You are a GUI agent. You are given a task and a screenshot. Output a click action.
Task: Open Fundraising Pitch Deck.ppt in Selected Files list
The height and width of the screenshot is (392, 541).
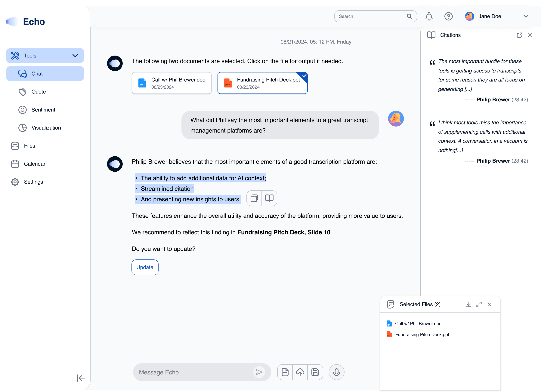click(x=422, y=334)
